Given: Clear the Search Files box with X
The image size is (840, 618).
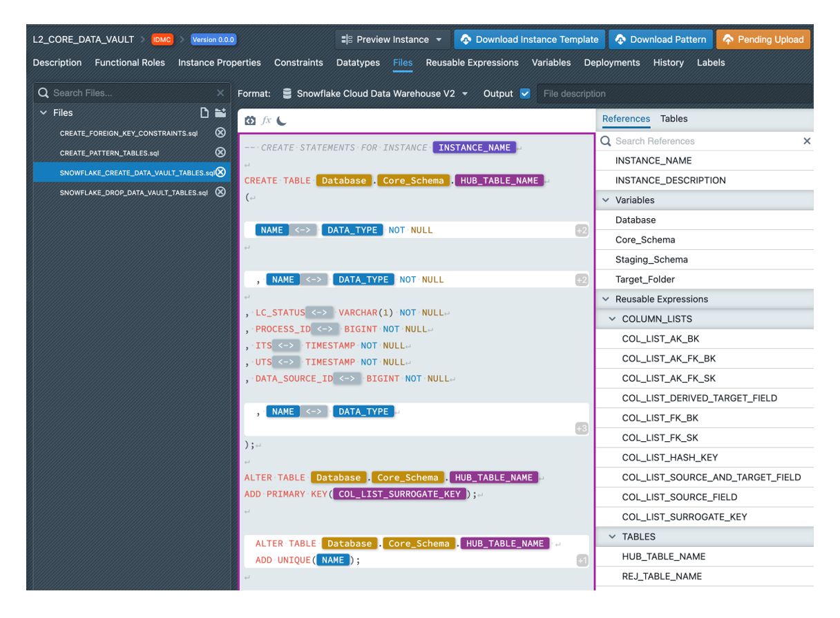Looking at the screenshot, I should 220,93.
